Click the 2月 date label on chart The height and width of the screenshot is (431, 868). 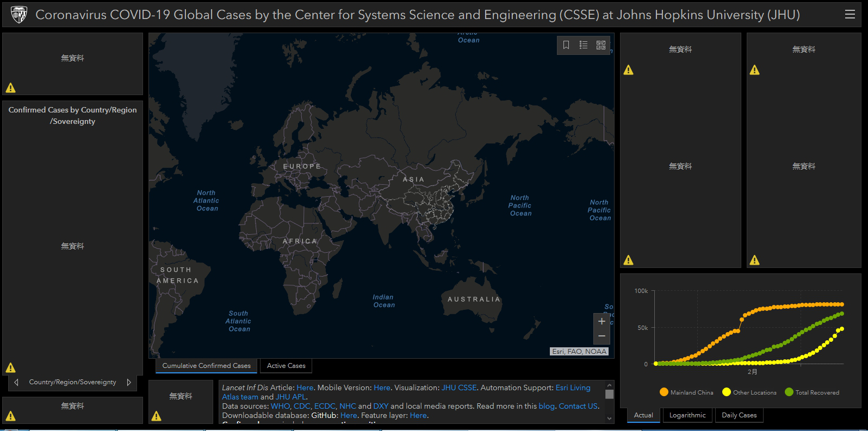752,372
